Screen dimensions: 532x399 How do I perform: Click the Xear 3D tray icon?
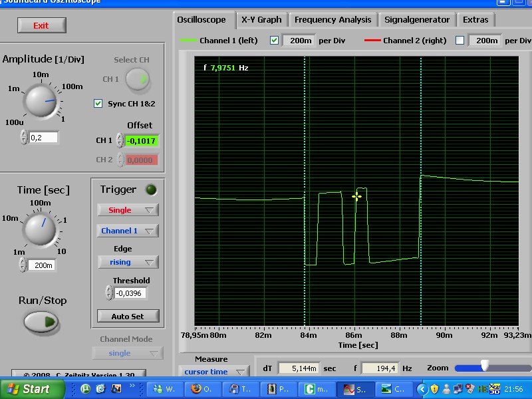494,389
